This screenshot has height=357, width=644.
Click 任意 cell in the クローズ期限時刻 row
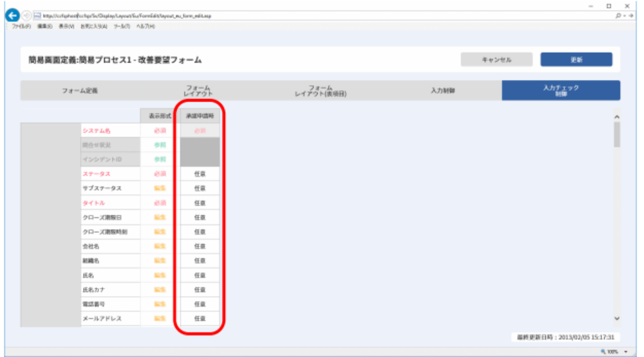pos(200,232)
